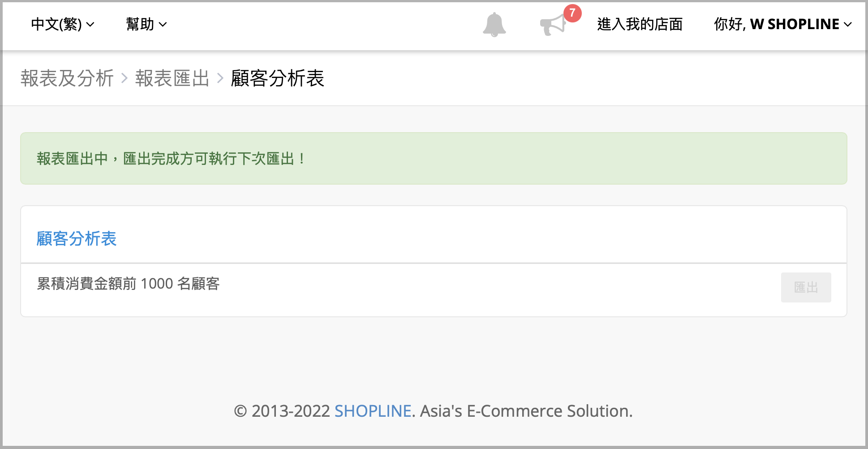The width and height of the screenshot is (868, 449).
Task: Expand the 中文(繁) language dropdown
Action: click(63, 24)
